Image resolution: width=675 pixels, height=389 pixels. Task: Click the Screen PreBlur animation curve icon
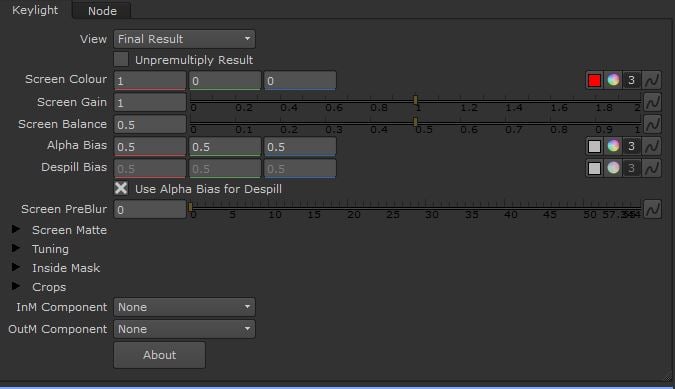[652, 210]
